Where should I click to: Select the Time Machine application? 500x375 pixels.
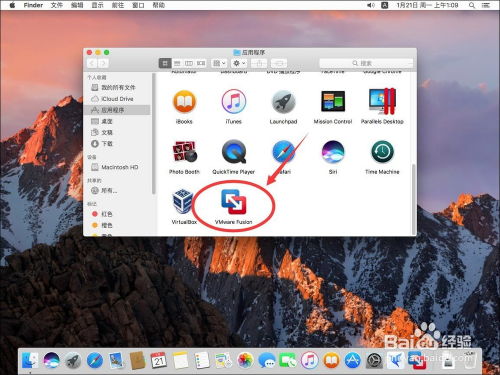click(382, 152)
